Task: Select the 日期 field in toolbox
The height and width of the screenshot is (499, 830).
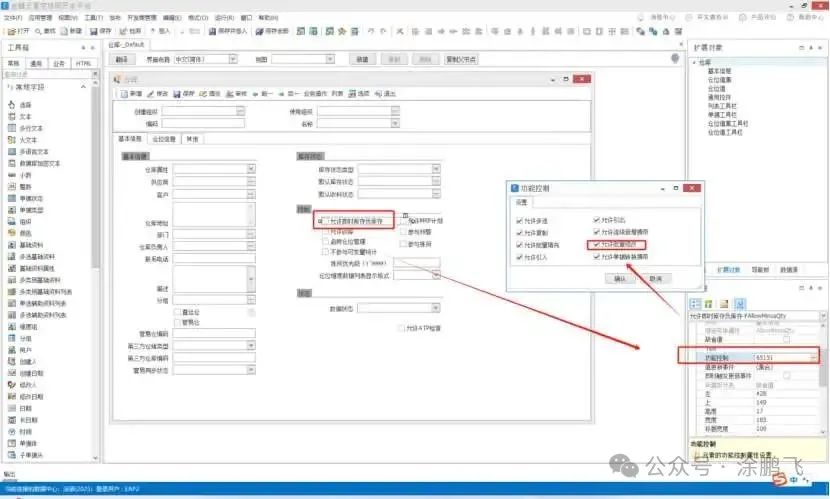Action: [x=27, y=408]
